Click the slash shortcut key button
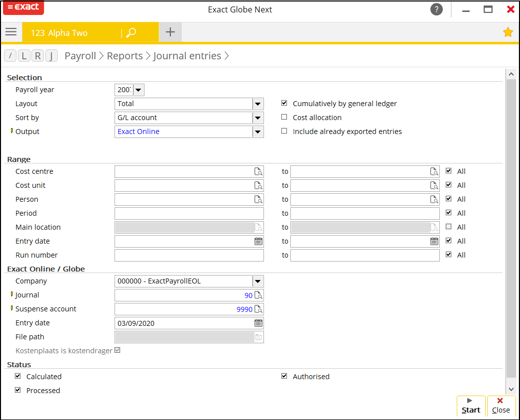520x420 pixels. click(10, 56)
